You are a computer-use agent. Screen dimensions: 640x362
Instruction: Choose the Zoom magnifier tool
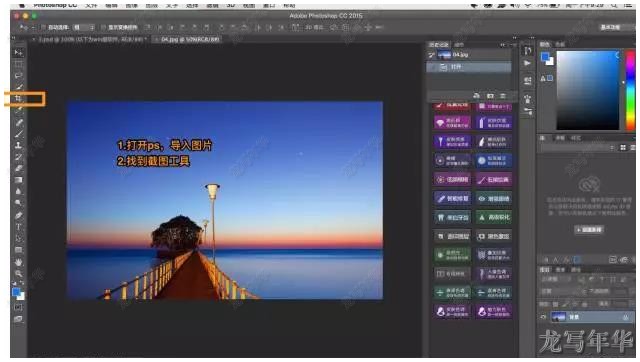click(x=18, y=273)
